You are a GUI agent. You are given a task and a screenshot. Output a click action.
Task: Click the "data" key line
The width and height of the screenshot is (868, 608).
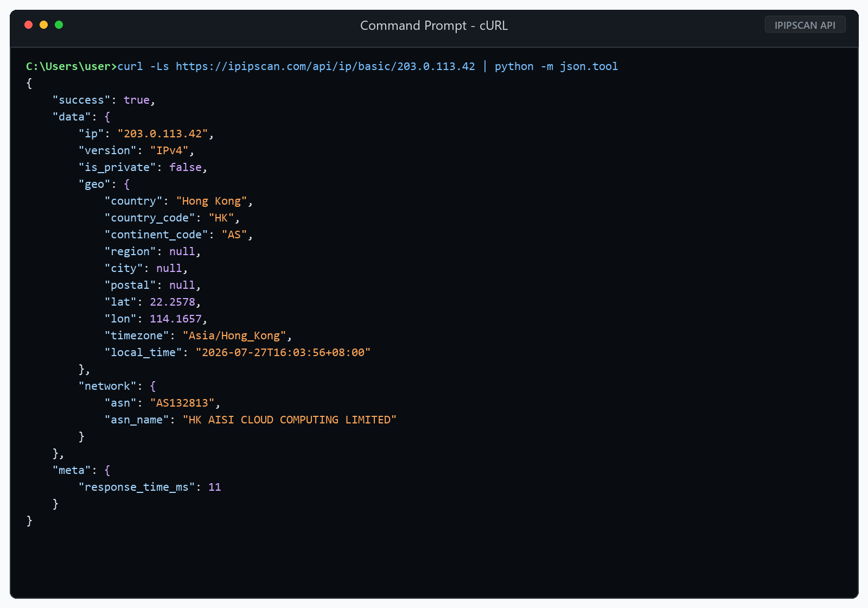pos(81,117)
